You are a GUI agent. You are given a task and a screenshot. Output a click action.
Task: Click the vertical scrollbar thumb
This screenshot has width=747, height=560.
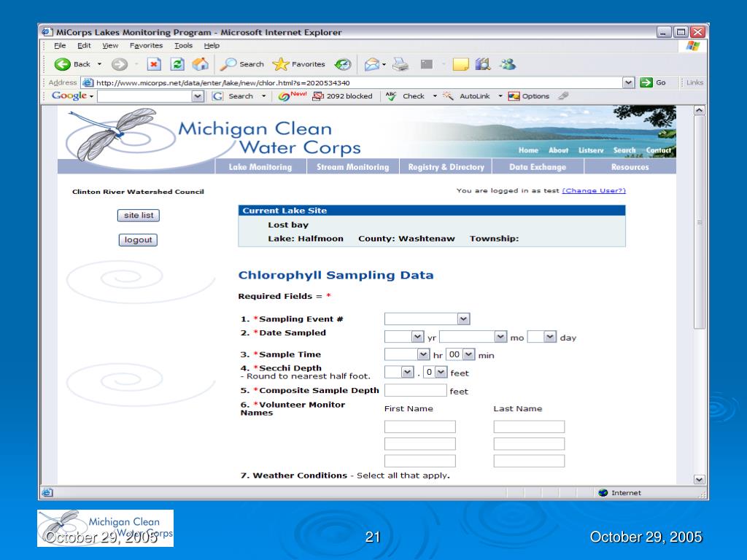coord(699,222)
